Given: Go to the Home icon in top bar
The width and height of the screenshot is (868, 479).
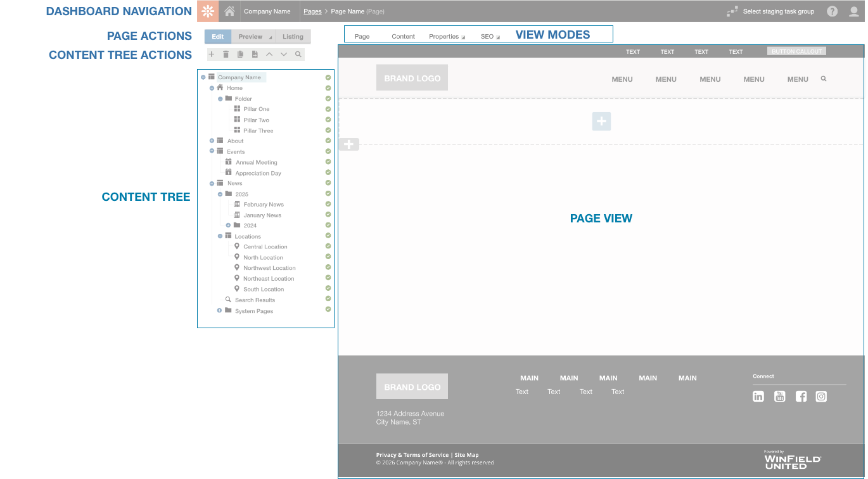Looking at the screenshot, I should point(229,11).
